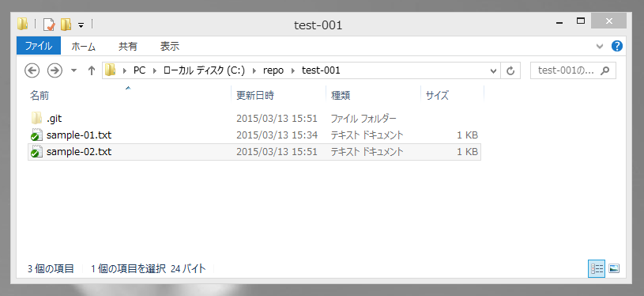Click ローカル ディスク (C:) in the breadcrumb
Image resolution: width=644 pixels, height=296 pixels.
204,70
